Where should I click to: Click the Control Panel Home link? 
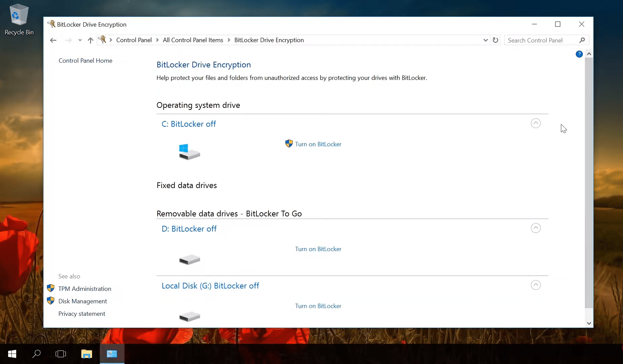pyautogui.click(x=85, y=61)
